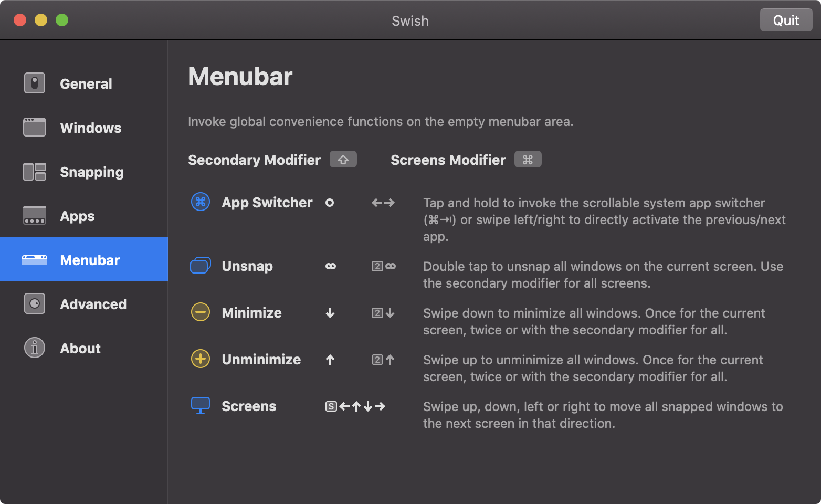The image size is (821, 504).
Task: Open the General settings section
Action: click(84, 83)
